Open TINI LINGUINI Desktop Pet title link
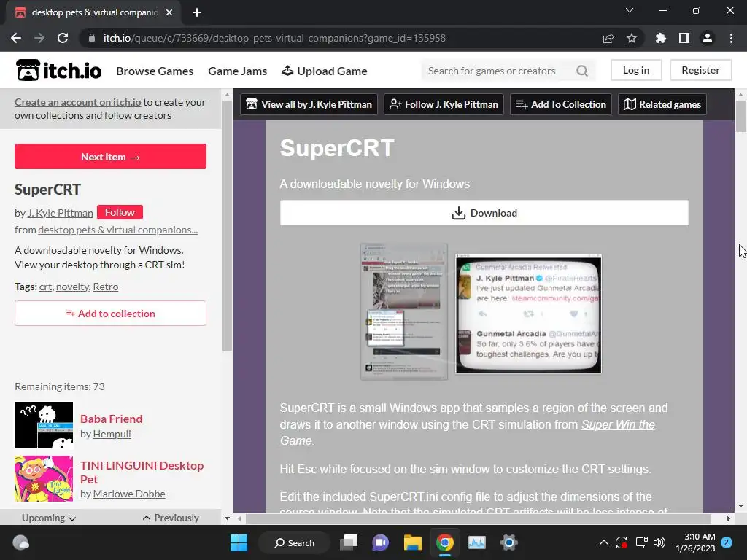This screenshot has height=560, width=747. 142,472
